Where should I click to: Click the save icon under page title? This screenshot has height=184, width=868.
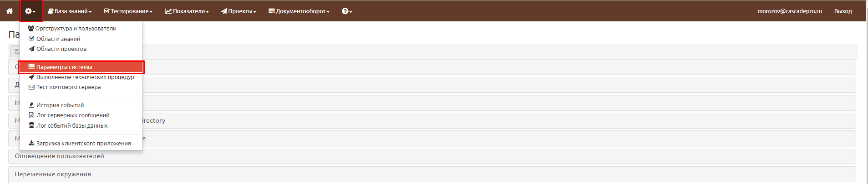point(16,51)
